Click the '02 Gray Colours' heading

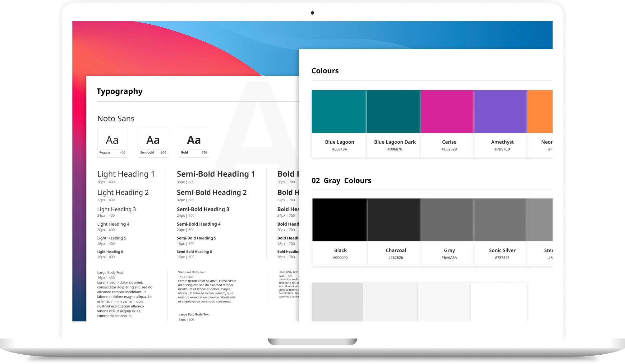342,181
